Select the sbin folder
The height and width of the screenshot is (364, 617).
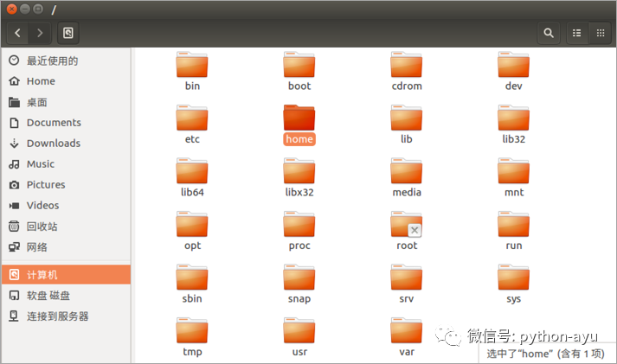click(x=192, y=284)
